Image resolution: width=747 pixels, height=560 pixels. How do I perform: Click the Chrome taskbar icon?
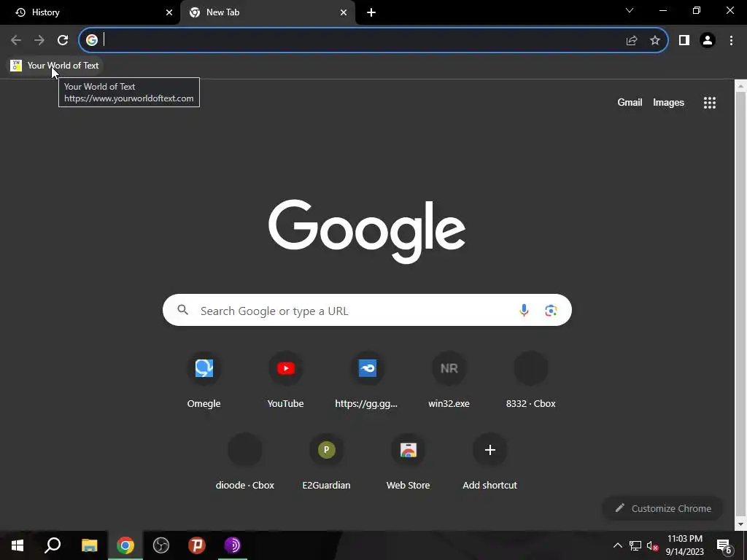click(x=125, y=545)
